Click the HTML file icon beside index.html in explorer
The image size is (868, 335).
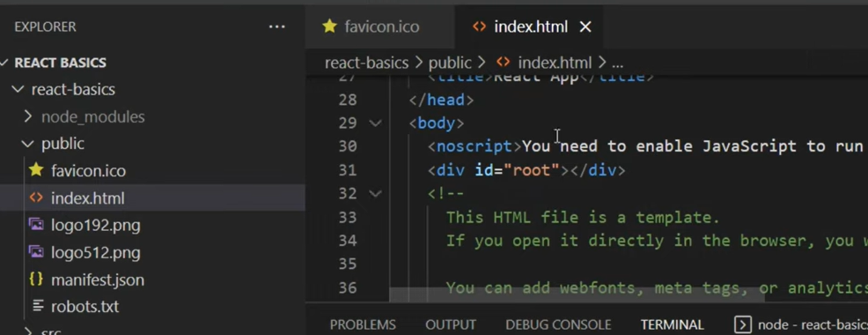36,197
